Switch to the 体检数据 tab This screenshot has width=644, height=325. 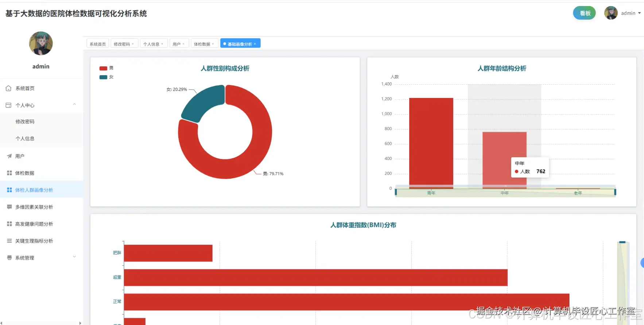coord(204,44)
